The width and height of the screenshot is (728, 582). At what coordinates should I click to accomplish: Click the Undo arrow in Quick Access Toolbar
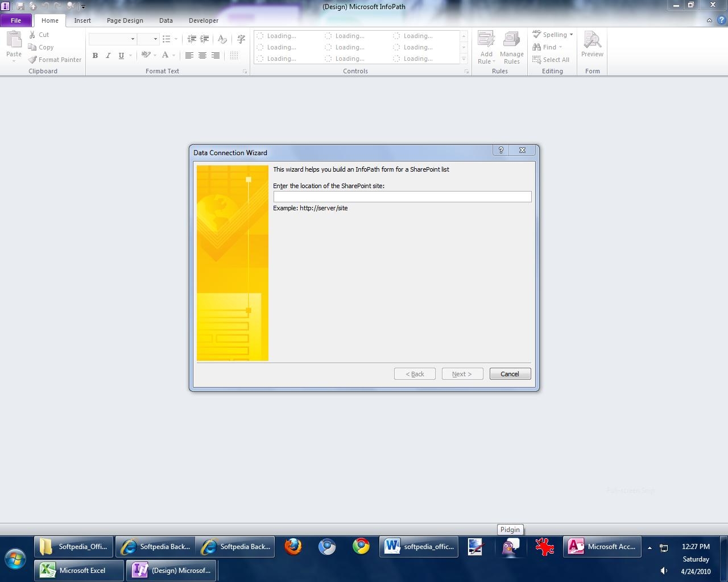45,6
